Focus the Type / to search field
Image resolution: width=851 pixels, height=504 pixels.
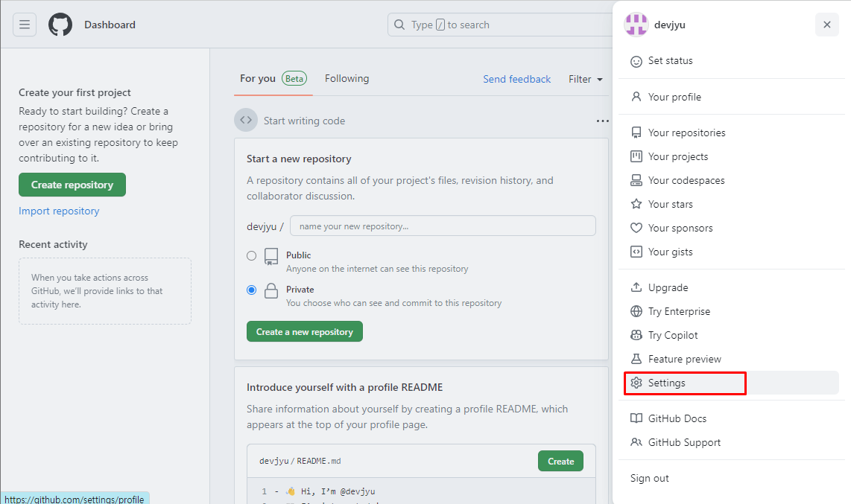[499, 25]
